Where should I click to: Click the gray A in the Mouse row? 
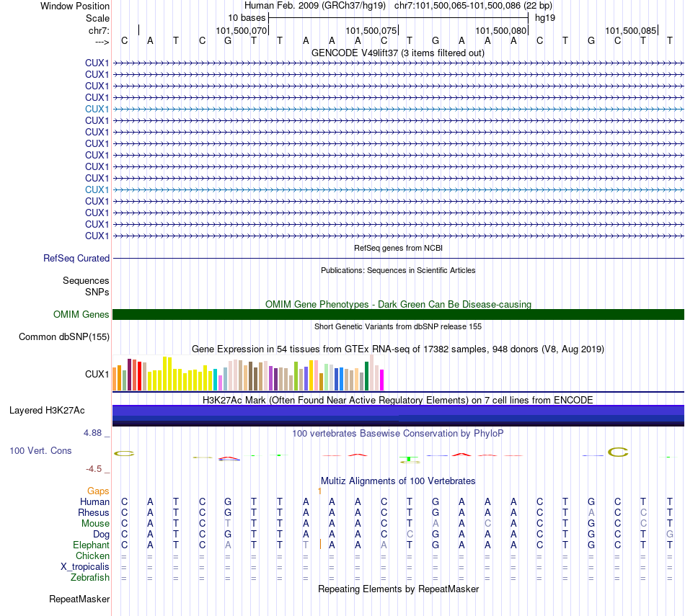click(x=436, y=523)
